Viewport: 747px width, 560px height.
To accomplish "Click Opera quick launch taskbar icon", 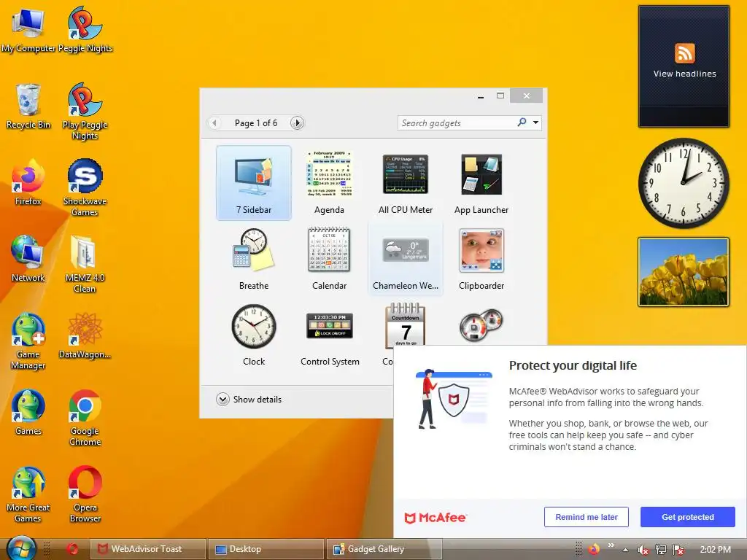I will (x=72, y=549).
